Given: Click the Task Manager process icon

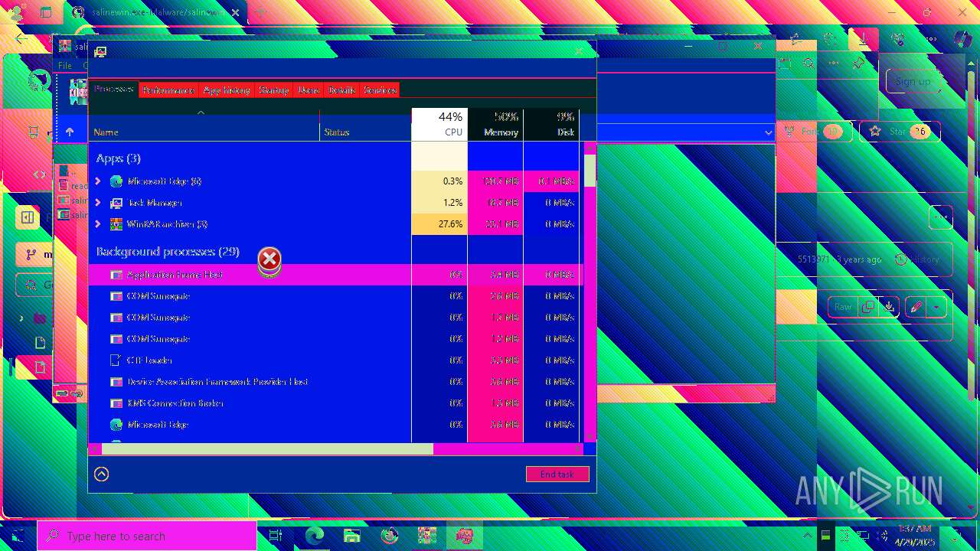Looking at the screenshot, I should 116,203.
